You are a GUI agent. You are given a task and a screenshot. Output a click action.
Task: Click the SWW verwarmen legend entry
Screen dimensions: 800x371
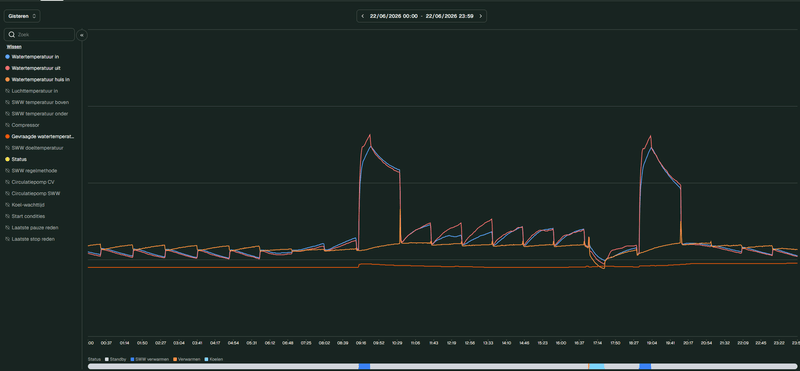pos(149,359)
